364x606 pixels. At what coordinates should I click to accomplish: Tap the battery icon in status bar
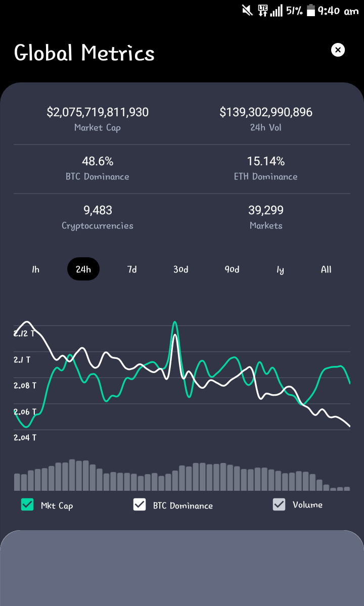click(x=311, y=11)
